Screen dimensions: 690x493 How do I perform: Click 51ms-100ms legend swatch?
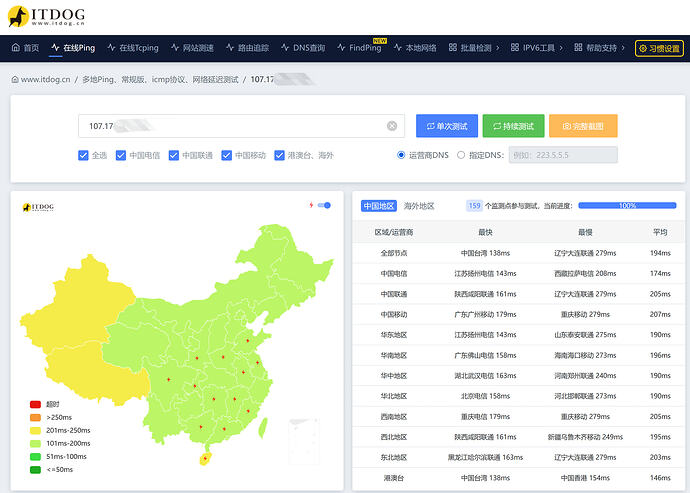click(35, 456)
